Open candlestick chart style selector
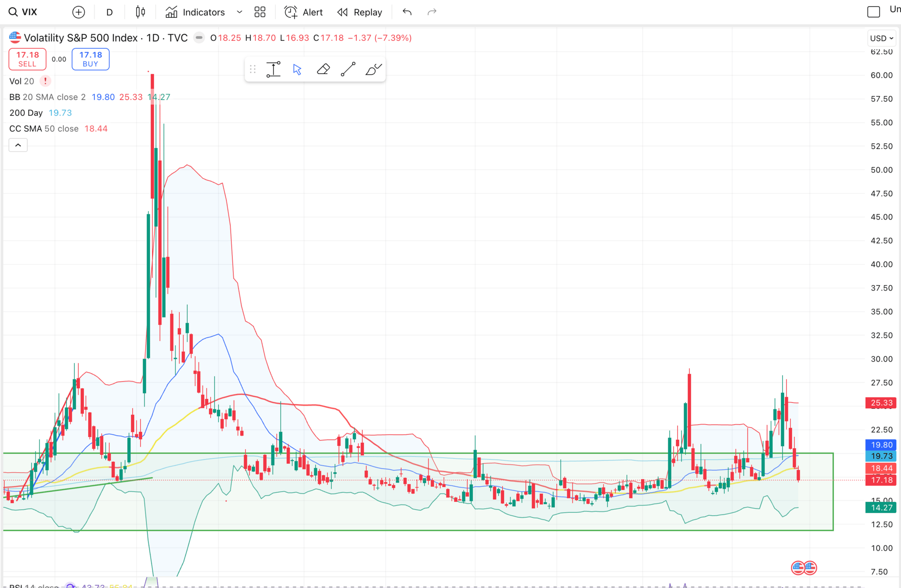Image resolution: width=901 pixels, height=588 pixels. [140, 12]
